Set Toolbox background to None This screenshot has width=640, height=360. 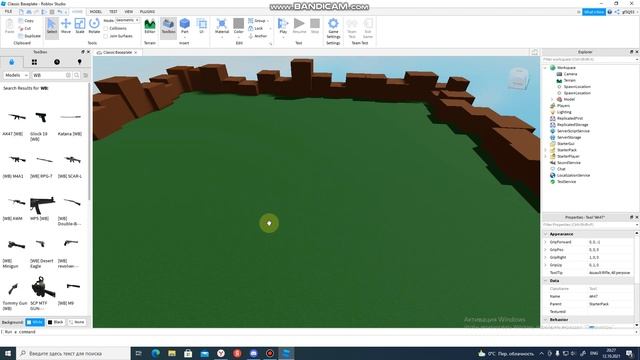pyautogui.click(x=77, y=322)
